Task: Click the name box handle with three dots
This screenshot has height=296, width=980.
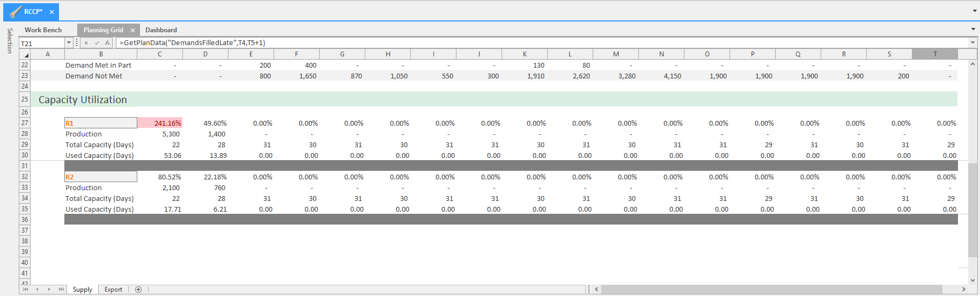Action: (x=77, y=43)
